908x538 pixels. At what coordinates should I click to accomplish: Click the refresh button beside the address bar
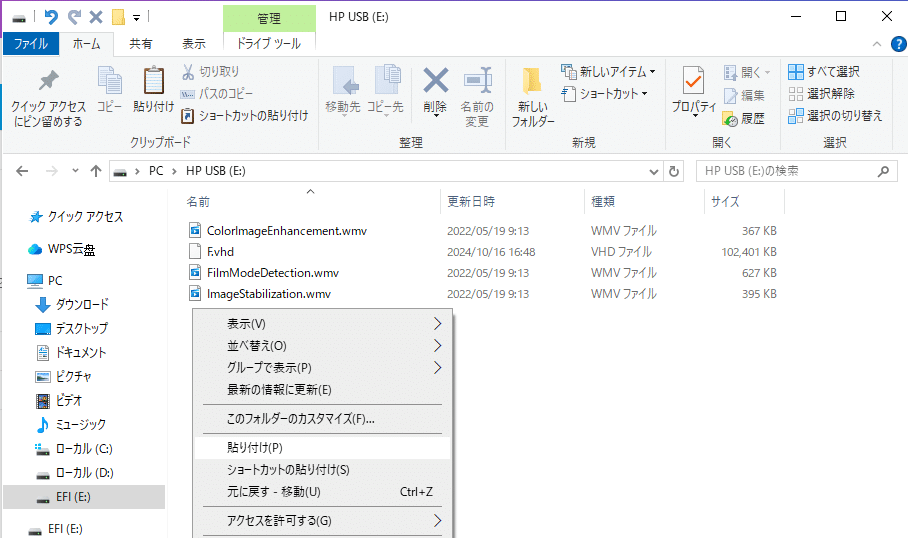(x=673, y=171)
